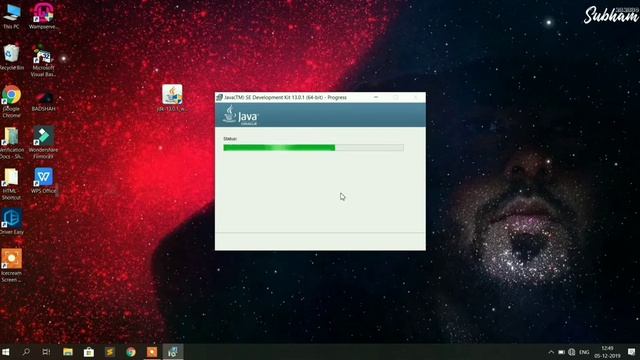Click the Java installer progress bar

point(313,147)
